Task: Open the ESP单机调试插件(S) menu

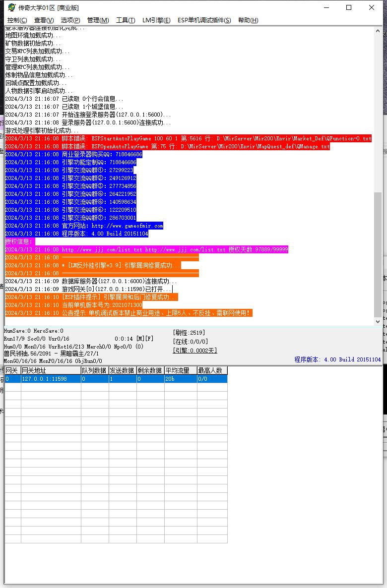Action: click(x=204, y=20)
